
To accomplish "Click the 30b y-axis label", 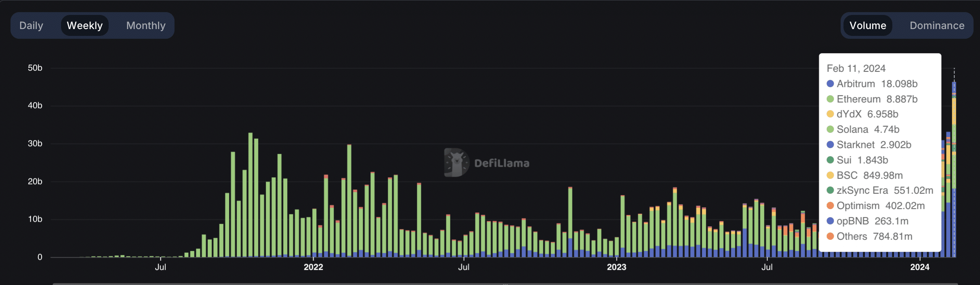I will 35,143.
